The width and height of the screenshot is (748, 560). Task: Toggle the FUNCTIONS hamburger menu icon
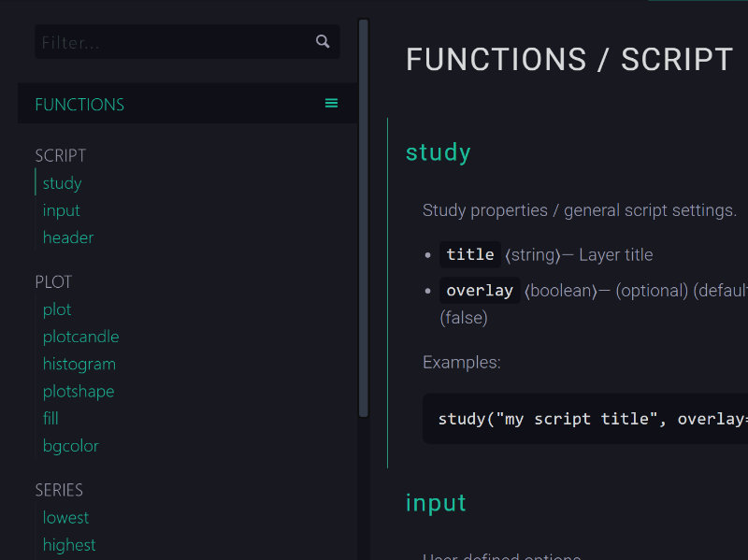click(332, 103)
